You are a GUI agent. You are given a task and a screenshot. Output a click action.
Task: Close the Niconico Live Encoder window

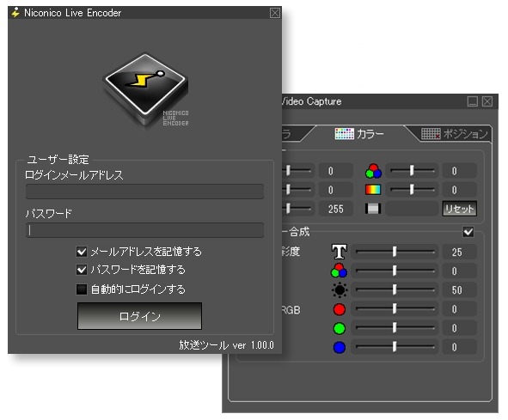275,13
